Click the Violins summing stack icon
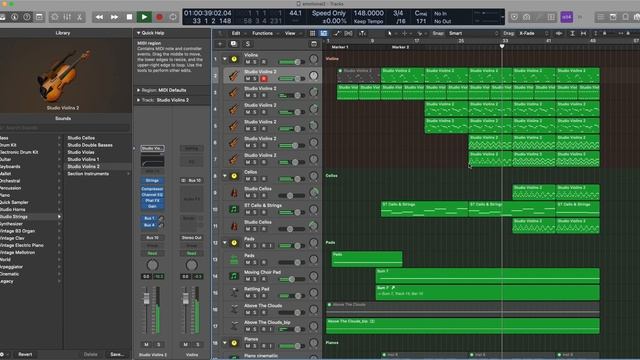Screen dimensions: 640x360 [x=234, y=59]
